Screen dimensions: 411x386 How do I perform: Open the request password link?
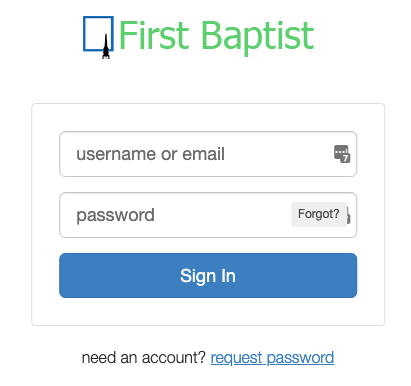coord(272,358)
